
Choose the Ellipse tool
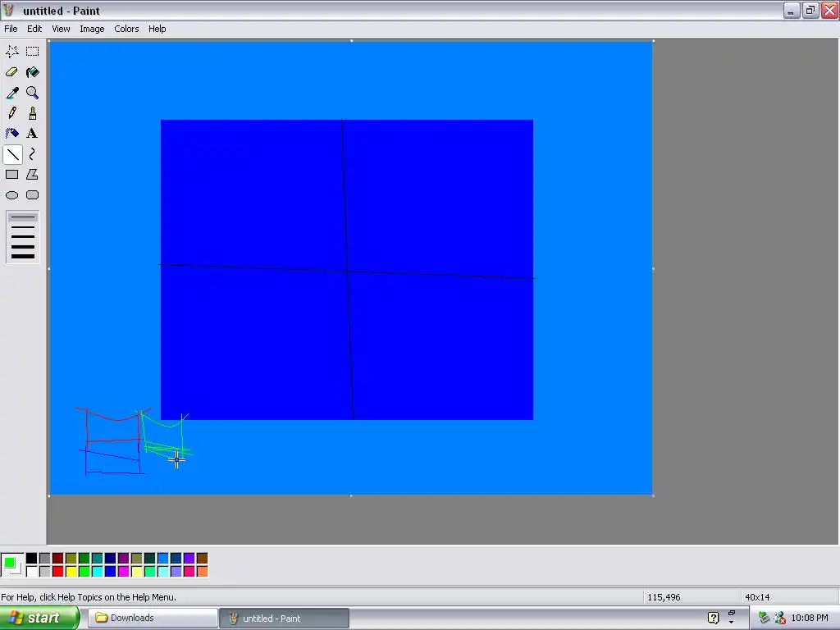click(12, 195)
